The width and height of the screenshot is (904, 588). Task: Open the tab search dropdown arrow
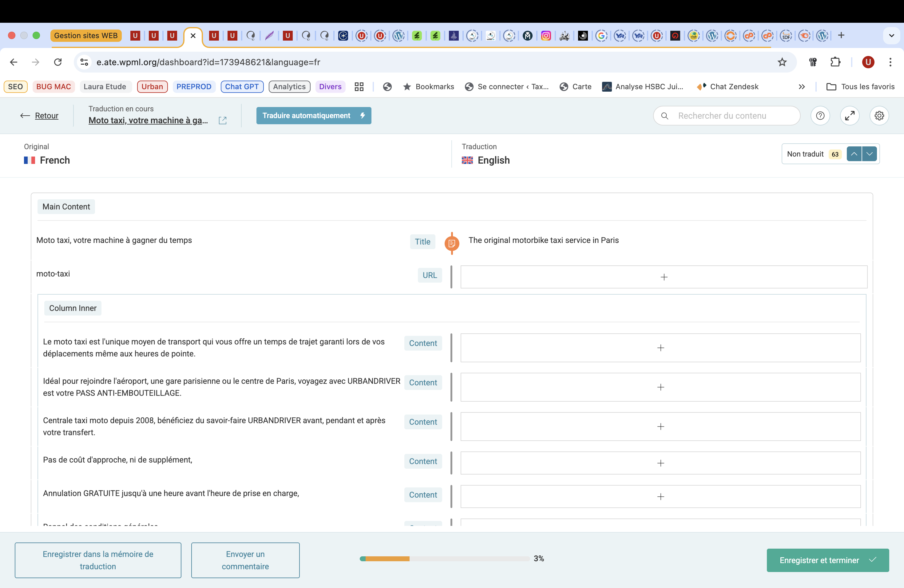point(891,35)
